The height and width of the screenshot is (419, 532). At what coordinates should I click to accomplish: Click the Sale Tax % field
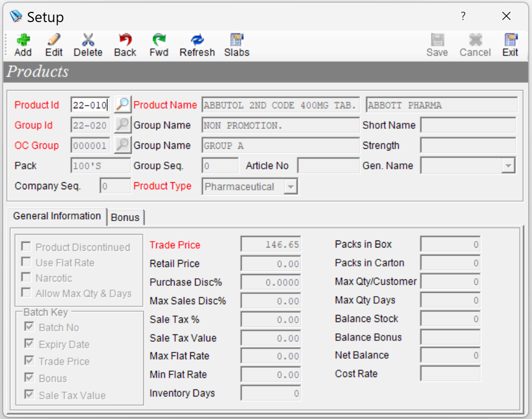click(x=271, y=320)
